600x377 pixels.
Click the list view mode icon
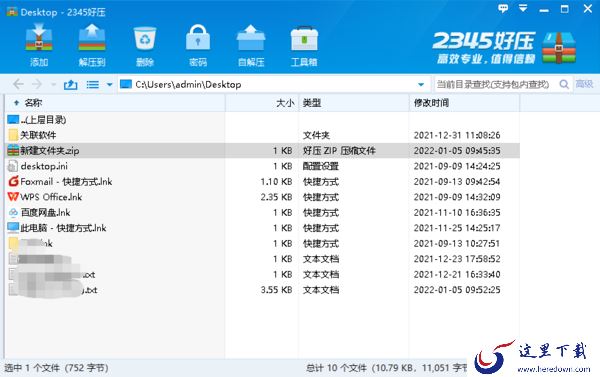(93, 84)
